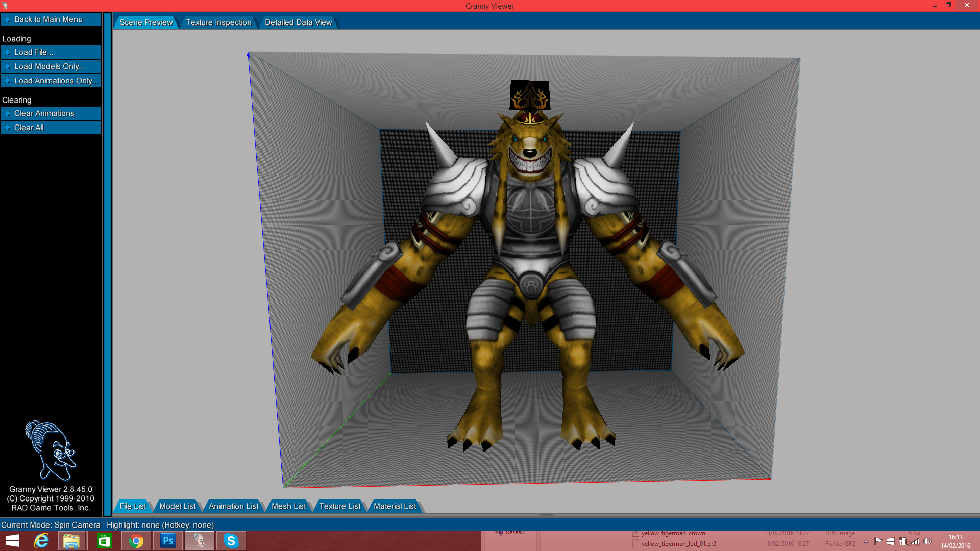Click the bullet icon beside Clear All

click(x=8, y=128)
